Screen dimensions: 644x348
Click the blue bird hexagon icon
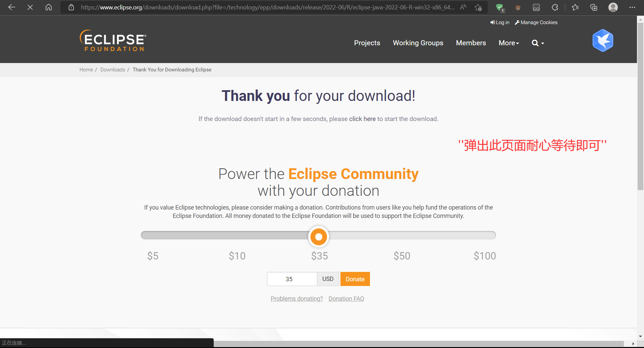click(x=603, y=41)
